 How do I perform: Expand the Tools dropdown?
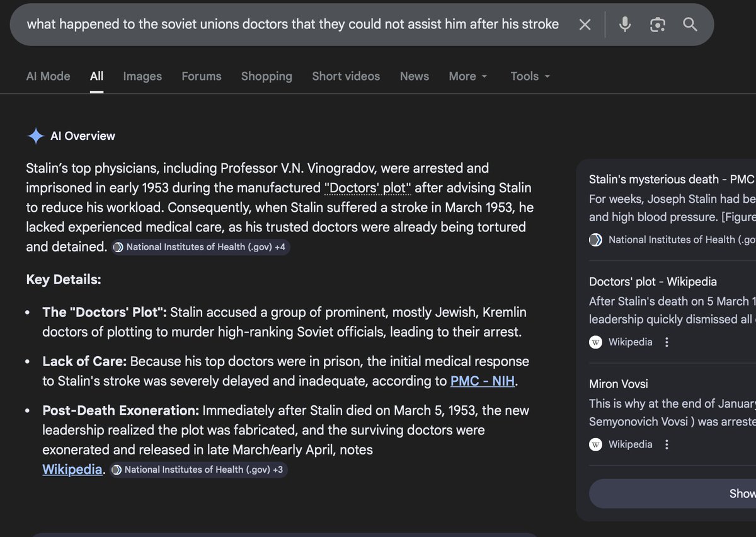(530, 76)
